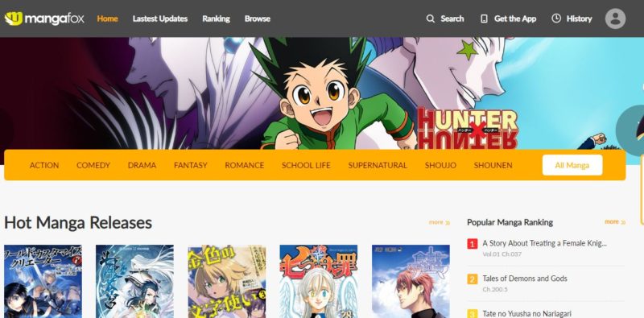The height and width of the screenshot is (318, 644).
Task: Click the Hot Manga Releases heading
Action: click(x=78, y=223)
